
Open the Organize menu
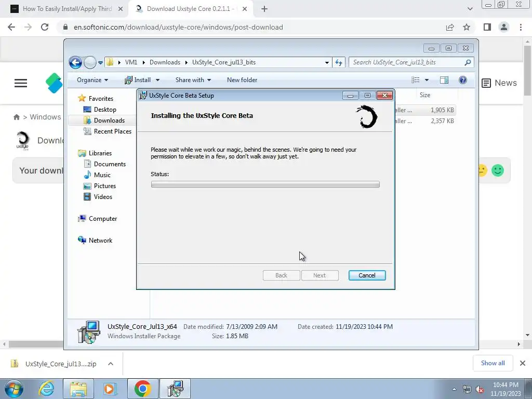(x=92, y=80)
